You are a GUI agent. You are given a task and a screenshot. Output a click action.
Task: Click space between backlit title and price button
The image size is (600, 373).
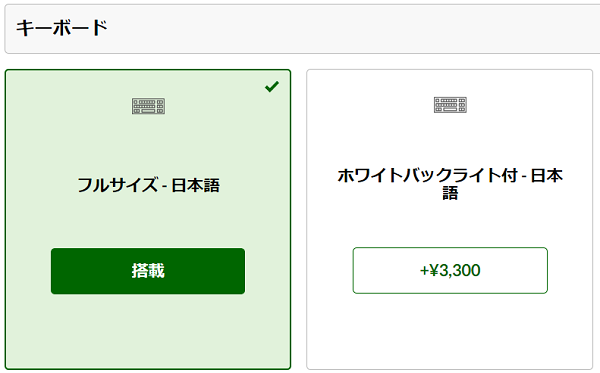tap(450, 224)
